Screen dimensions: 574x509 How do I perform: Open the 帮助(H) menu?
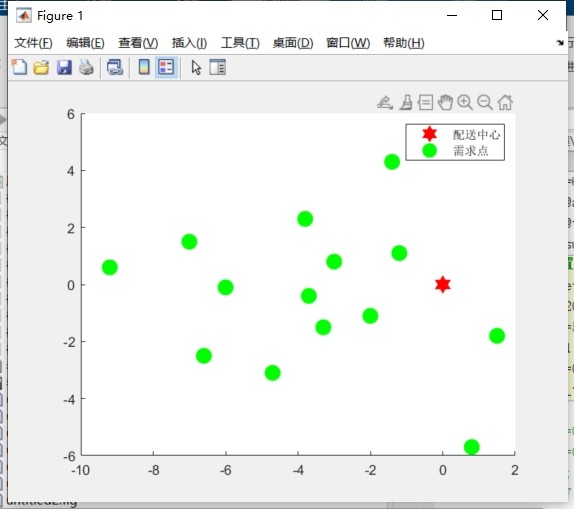click(404, 43)
